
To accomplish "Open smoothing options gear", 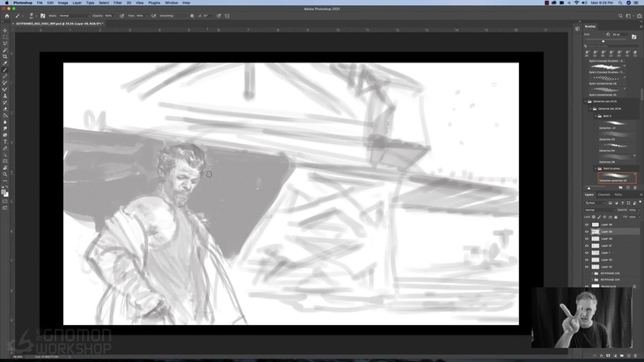I will (192, 16).
